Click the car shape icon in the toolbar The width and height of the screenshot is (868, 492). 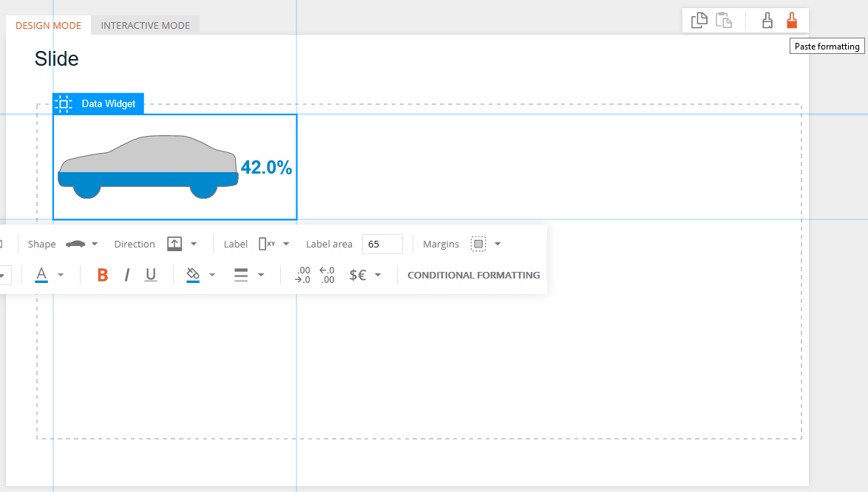[75, 244]
